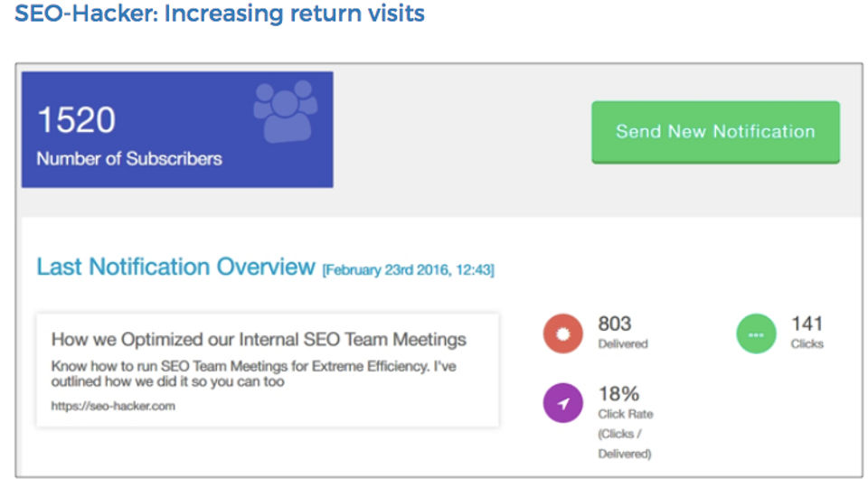
Task: Click the green Clicks ellipsis icon
Action: coord(756,333)
